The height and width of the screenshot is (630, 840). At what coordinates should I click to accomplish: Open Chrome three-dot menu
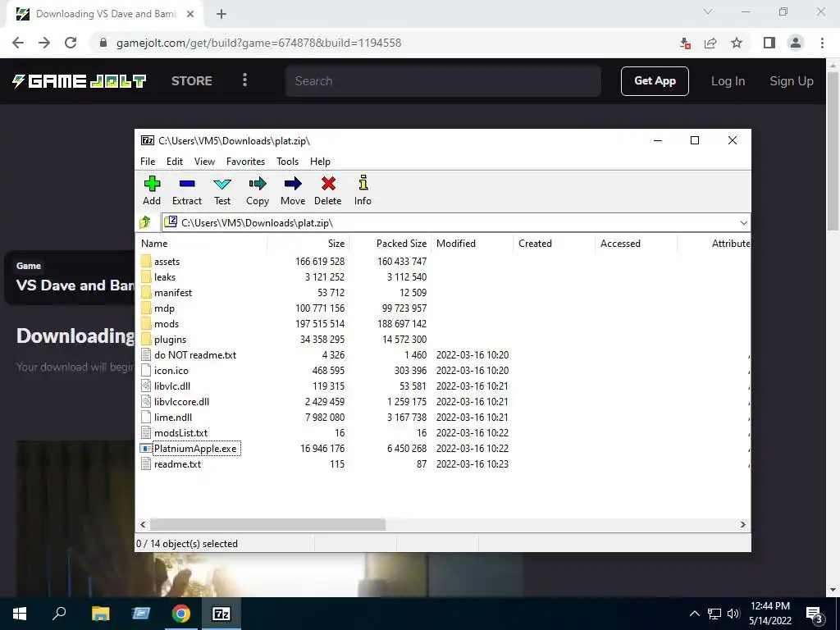click(822, 43)
